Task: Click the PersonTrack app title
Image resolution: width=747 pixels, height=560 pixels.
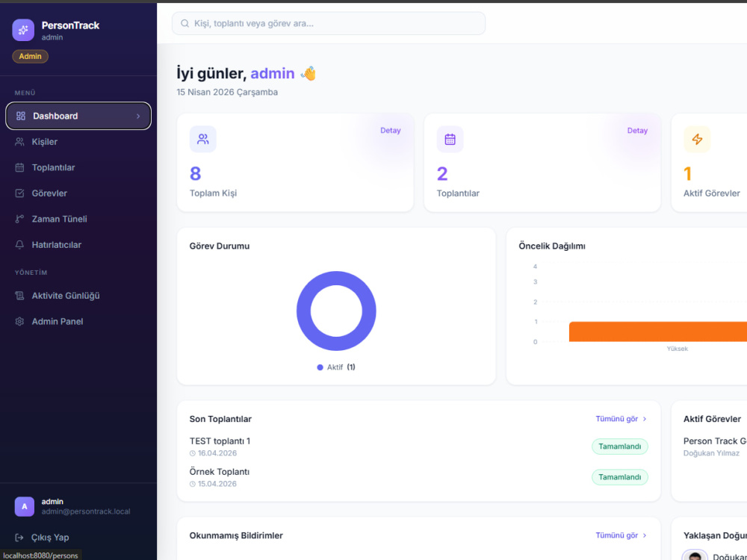Action: 70,25
